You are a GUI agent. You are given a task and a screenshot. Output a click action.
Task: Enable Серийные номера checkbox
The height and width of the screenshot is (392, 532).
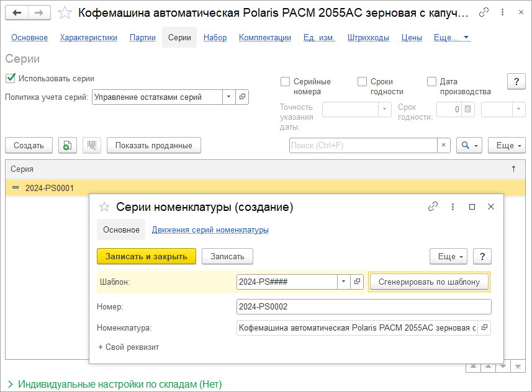pyautogui.click(x=286, y=82)
